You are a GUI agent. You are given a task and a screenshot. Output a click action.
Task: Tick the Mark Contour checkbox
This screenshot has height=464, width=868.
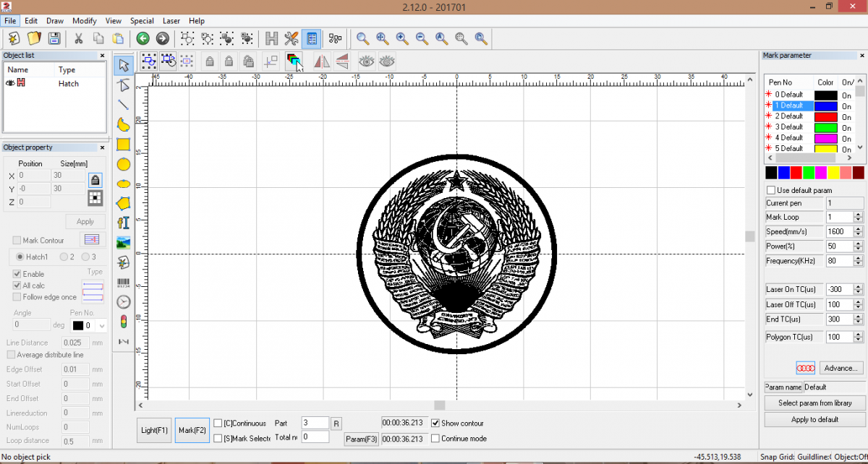click(17, 241)
